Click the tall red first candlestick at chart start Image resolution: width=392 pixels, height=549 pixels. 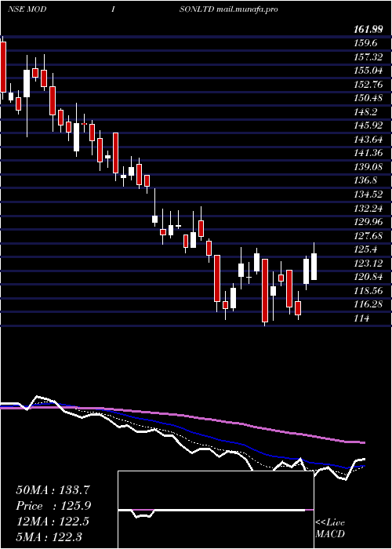[3, 67]
